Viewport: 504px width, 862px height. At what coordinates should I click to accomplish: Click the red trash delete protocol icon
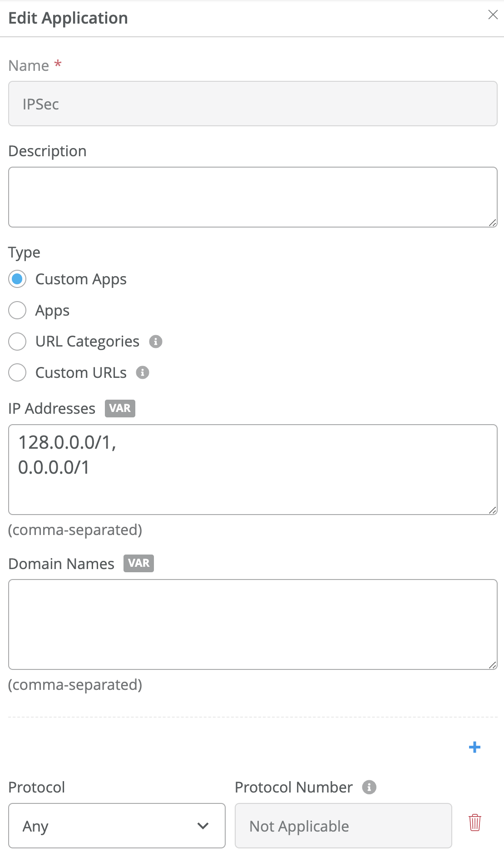(474, 822)
